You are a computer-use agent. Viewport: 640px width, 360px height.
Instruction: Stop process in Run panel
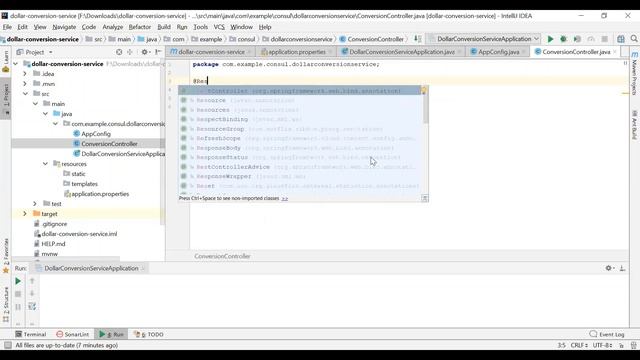click(x=18, y=294)
